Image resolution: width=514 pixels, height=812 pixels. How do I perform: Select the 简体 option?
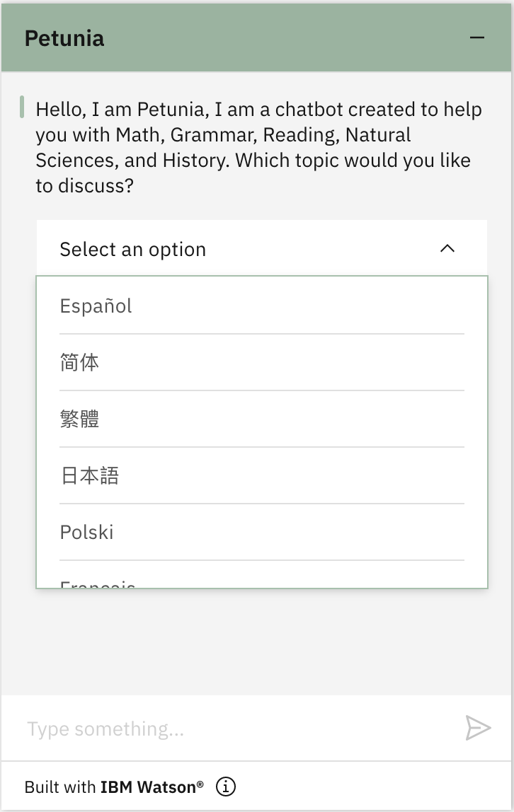coord(262,362)
